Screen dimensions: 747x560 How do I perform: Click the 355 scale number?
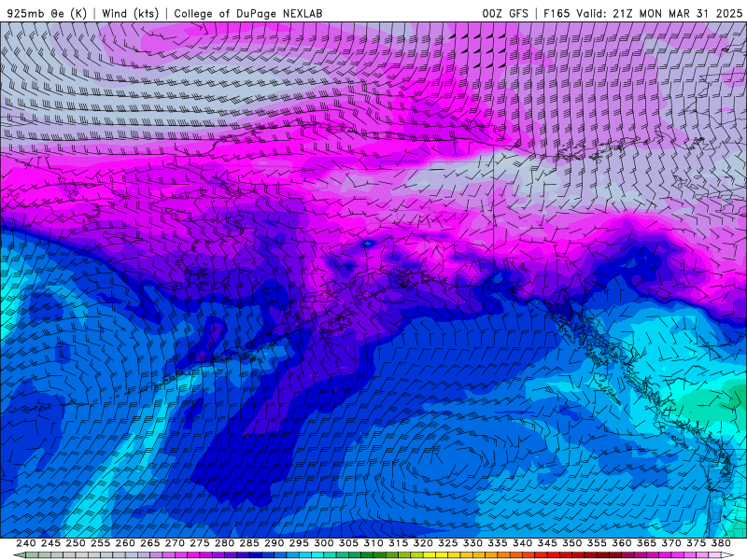pyautogui.click(x=597, y=543)
